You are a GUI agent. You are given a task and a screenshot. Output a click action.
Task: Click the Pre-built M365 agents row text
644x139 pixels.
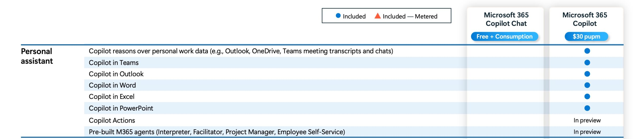(x=217, y=132)
